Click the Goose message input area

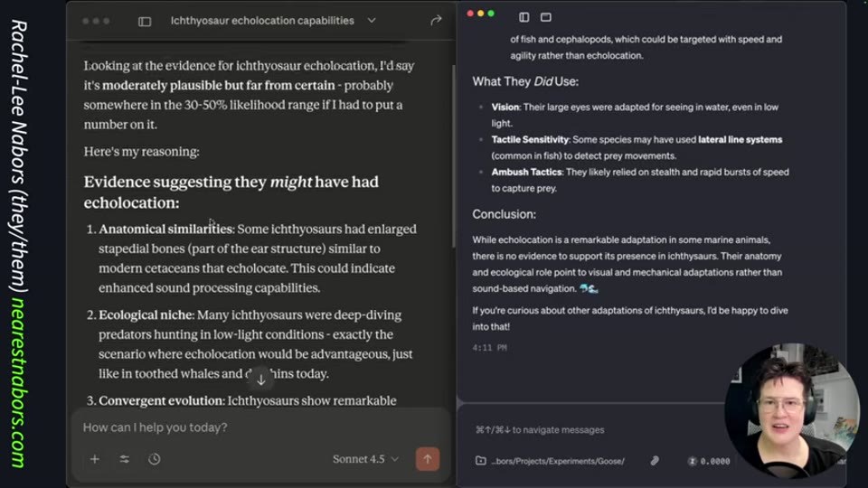[592, 430]
